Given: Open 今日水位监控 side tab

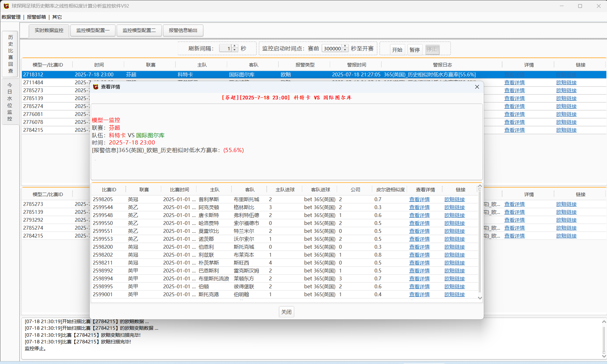Looking at the screenshot, I should [x=10, y=102].
